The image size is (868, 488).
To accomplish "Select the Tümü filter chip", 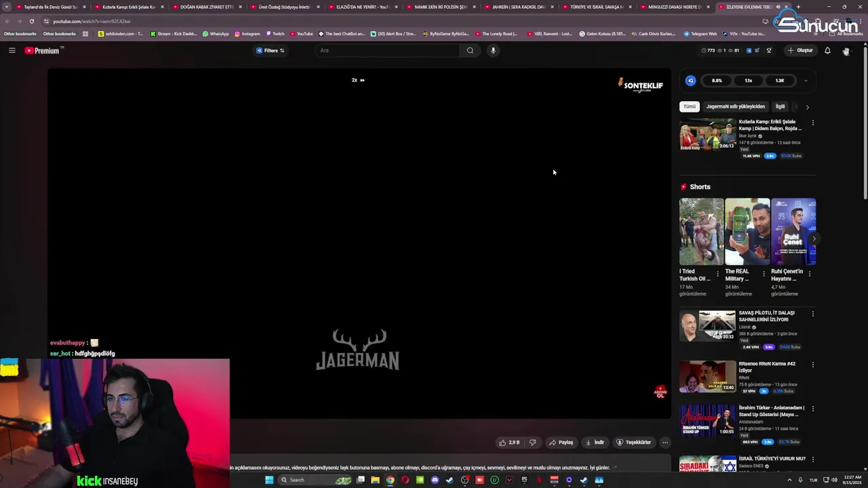I will coord(689,106).
